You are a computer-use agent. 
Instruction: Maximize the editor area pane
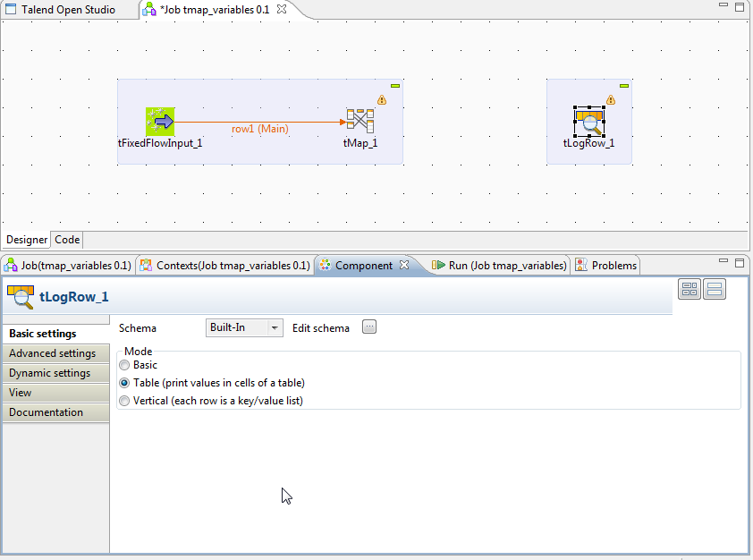(x=740, y=7)
